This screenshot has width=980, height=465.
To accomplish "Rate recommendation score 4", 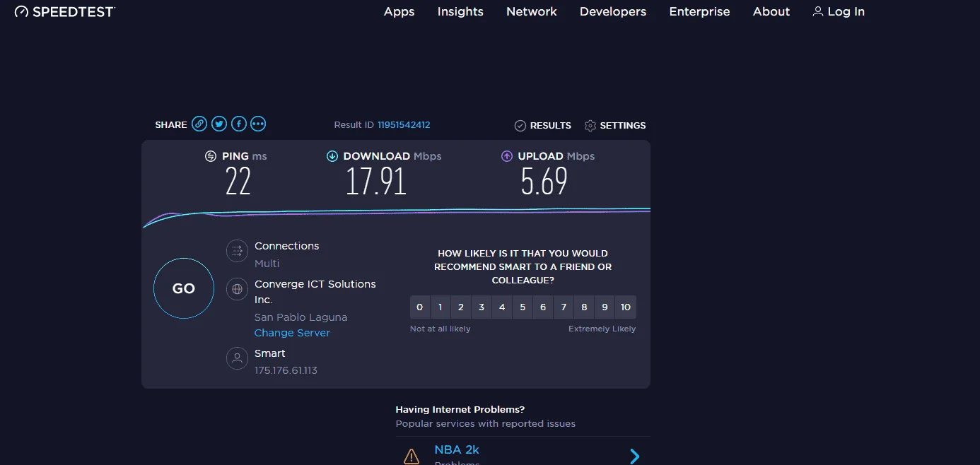I will point(502,307).
